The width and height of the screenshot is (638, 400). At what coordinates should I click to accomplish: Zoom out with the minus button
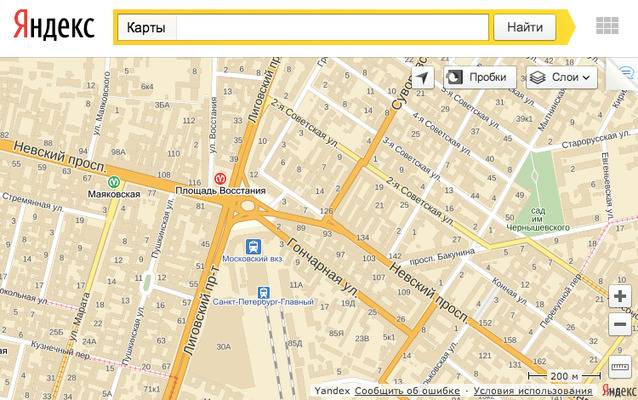620,324
